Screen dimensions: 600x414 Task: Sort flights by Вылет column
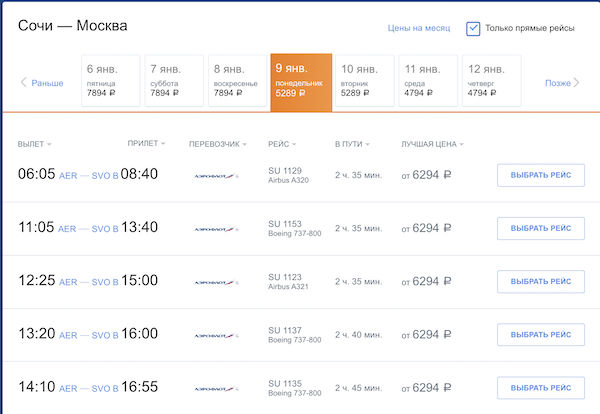click(x=34, y=144)
